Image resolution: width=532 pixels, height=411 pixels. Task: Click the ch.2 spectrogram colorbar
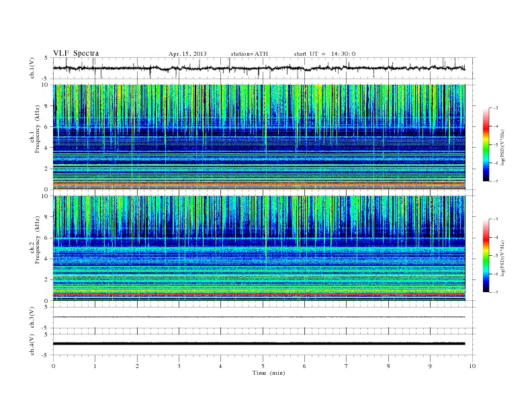(486, 256)
